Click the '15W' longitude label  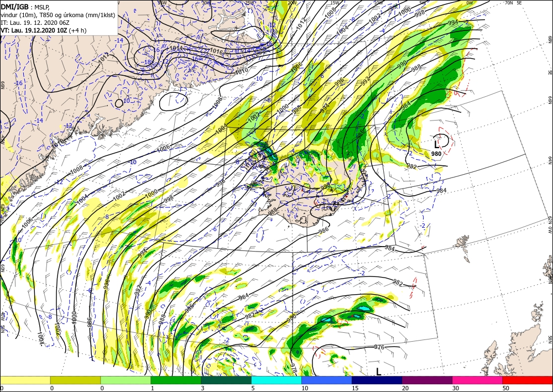[x=335, y=3]
